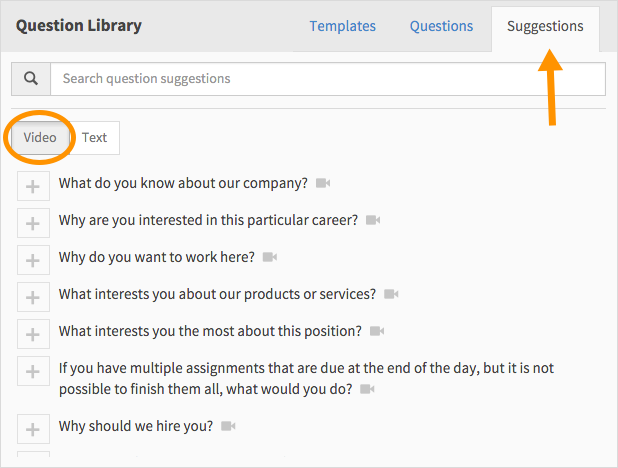This screenshot has width=618, height=468.
Task: Add the multiple assignments question via plus
Action: [33, 371]
